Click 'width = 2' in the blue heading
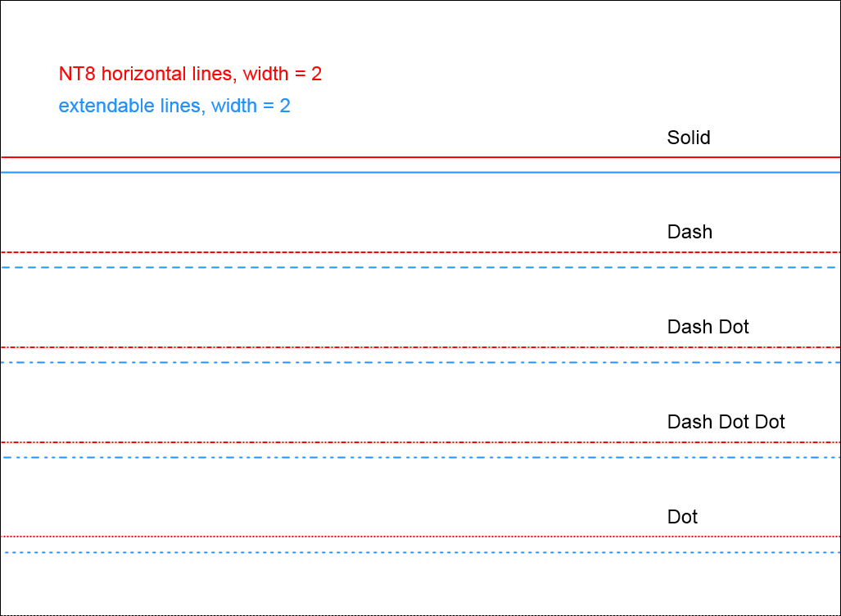This screenshot has width=841, height=616. click(x=251, y=106)
